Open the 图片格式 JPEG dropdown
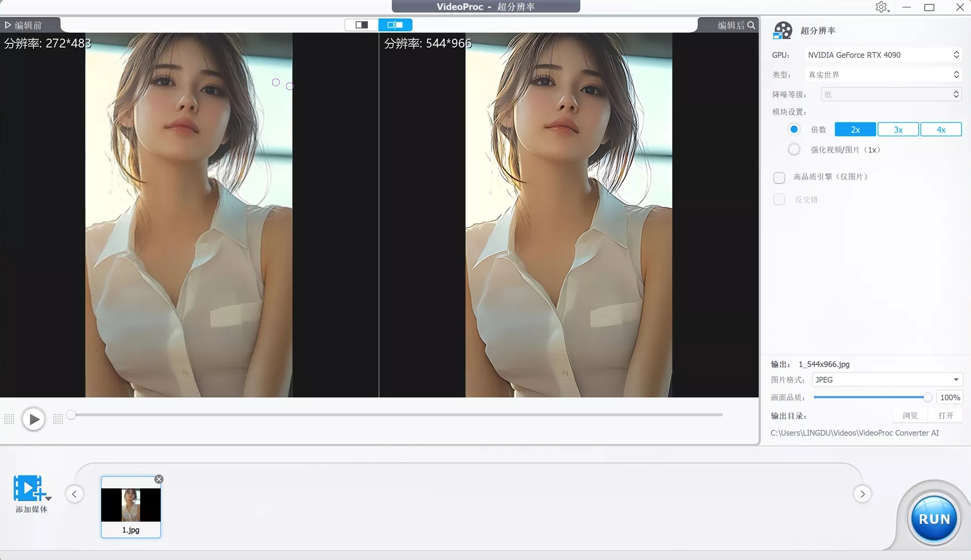 (887, 380)
